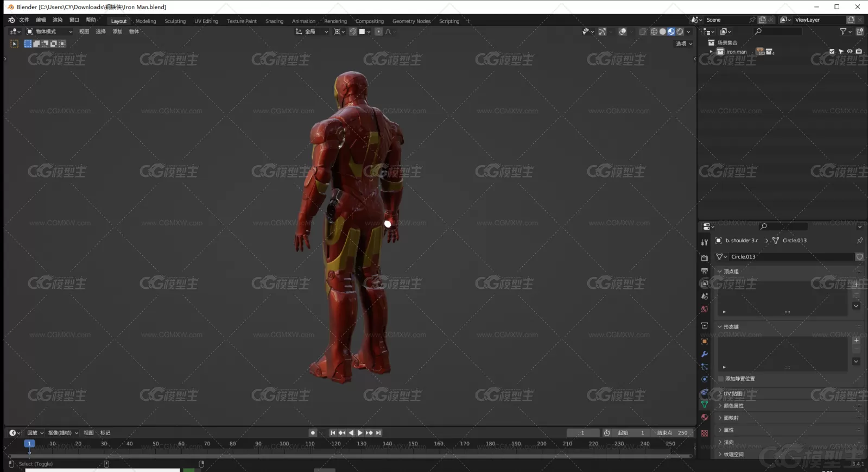Image resolution: width=868 pixels, height=472 pixels.
Task: Toggle X-ray viewport mode
Action: (x=643, y=32)
